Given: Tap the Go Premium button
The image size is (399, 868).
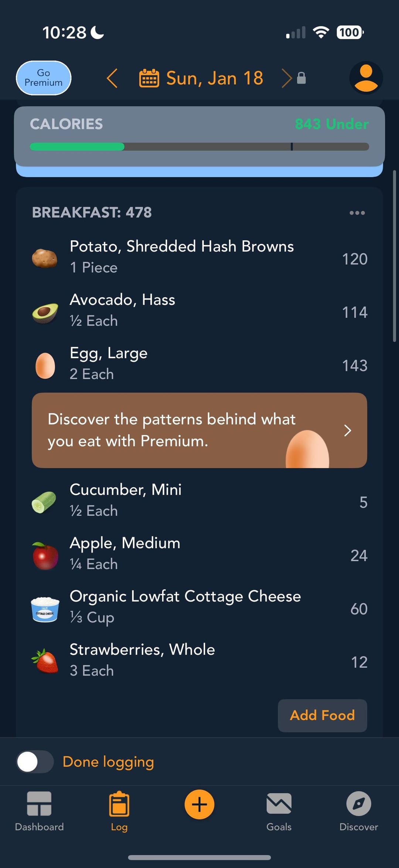Looking at the screenshot, I should coord(44,78).
